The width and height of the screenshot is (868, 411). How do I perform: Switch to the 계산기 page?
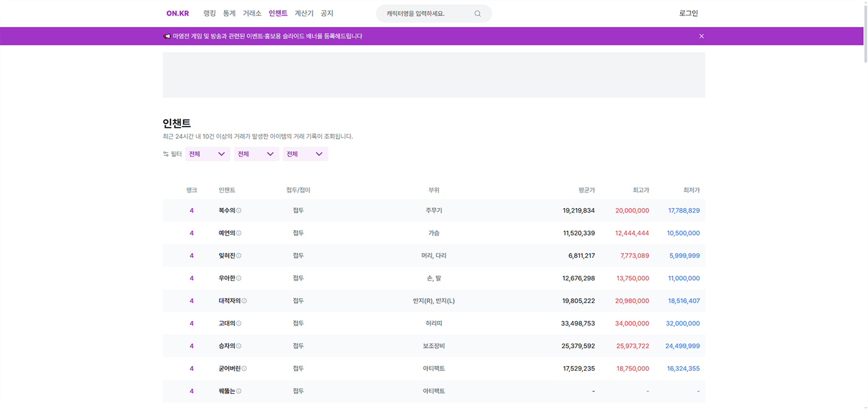(x=304, y=13)
